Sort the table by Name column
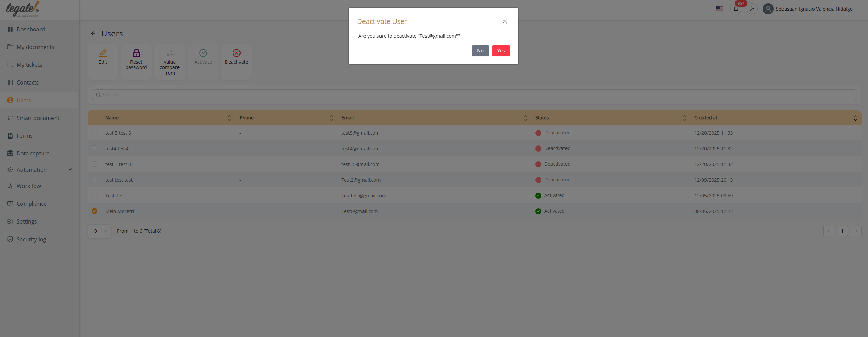This screenshot has height=337, width=868. click(x=229, y=118)
